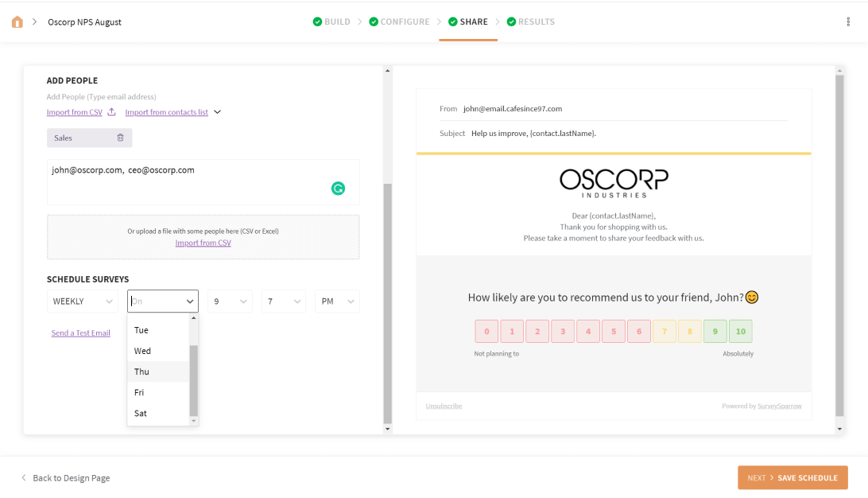Click the Unsubscribe link in the email preview
The height and width of the screenshot is (498, 868).
coord(443,406)
